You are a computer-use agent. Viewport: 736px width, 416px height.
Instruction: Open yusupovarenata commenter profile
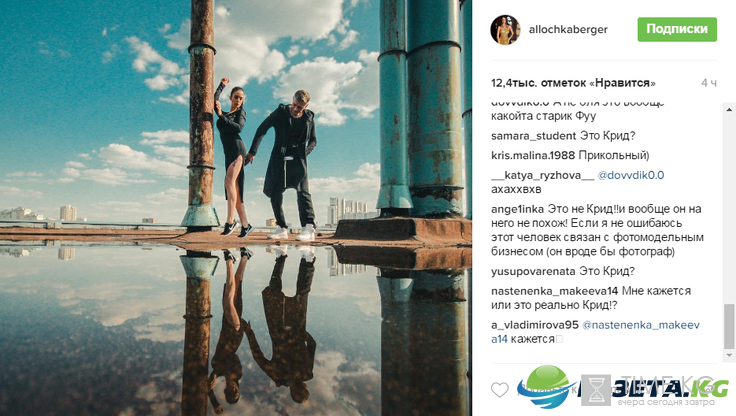[533, 271]
